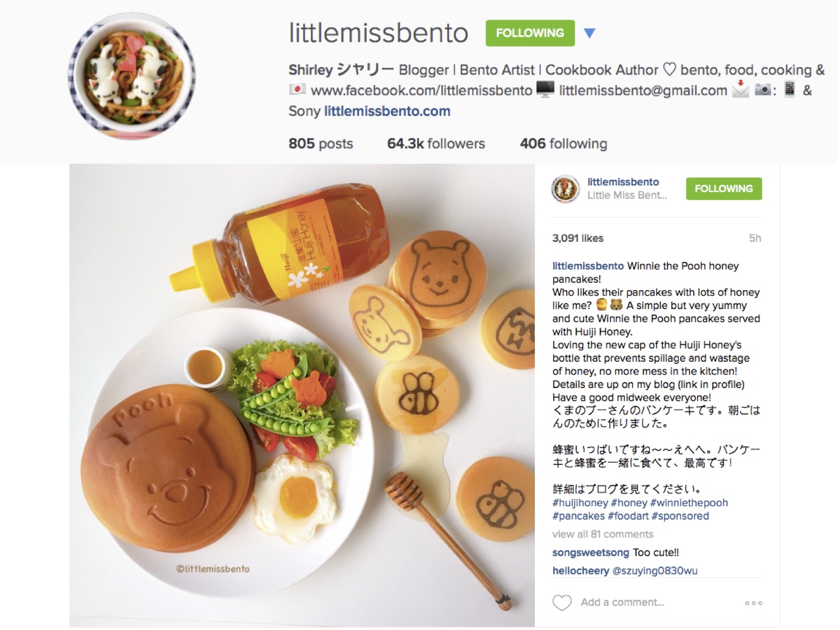This screenshot has width=840, height=630.
Task: Open commenter songsweetsong's profile
Action: pyautogui.click(x=591, y=553)
